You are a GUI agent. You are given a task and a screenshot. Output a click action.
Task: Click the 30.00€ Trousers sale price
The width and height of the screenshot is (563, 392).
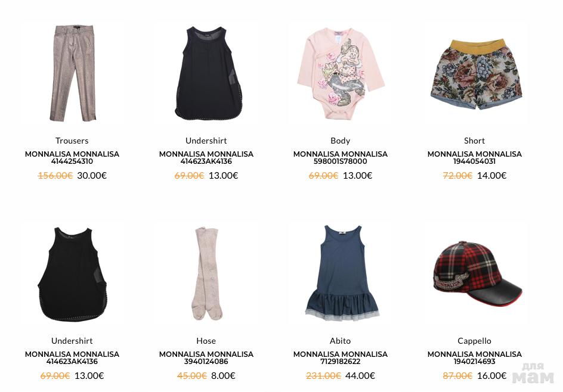[92, 175]
